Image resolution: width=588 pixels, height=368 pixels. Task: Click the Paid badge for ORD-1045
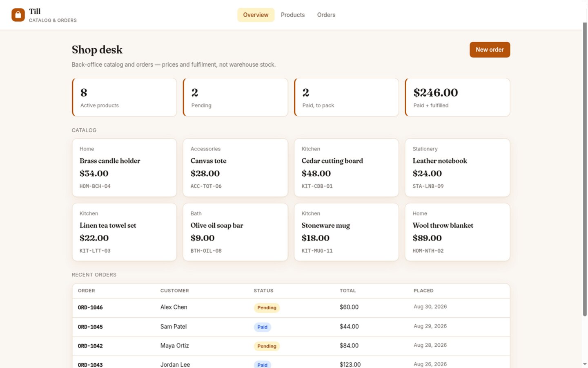click(x=262, y=327)
